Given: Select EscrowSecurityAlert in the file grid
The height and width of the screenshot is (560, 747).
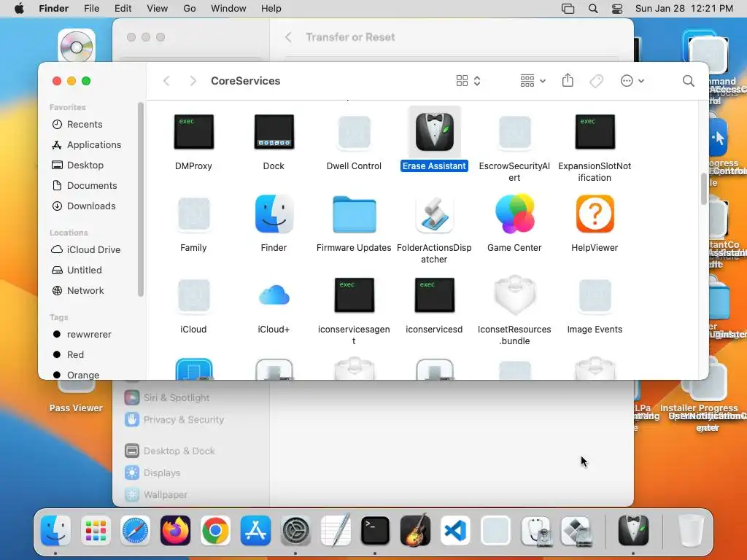Looking at the screenshot, I should [514, 132].
